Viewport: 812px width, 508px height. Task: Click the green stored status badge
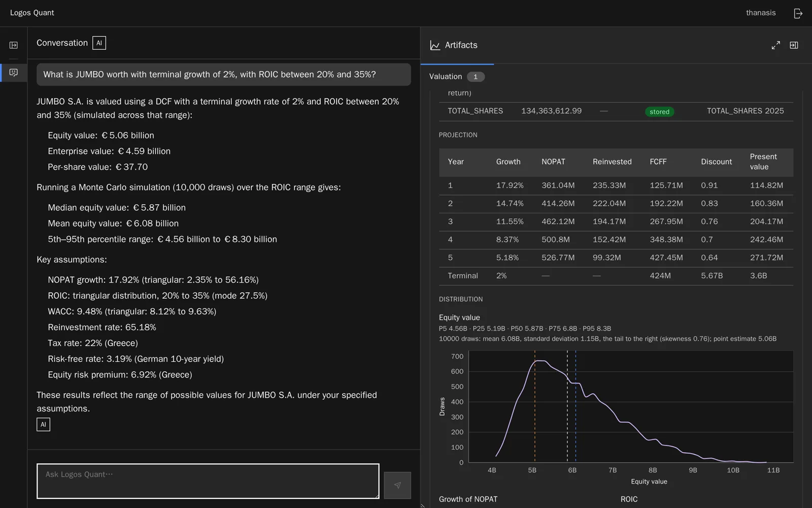(x=659, y=112)
